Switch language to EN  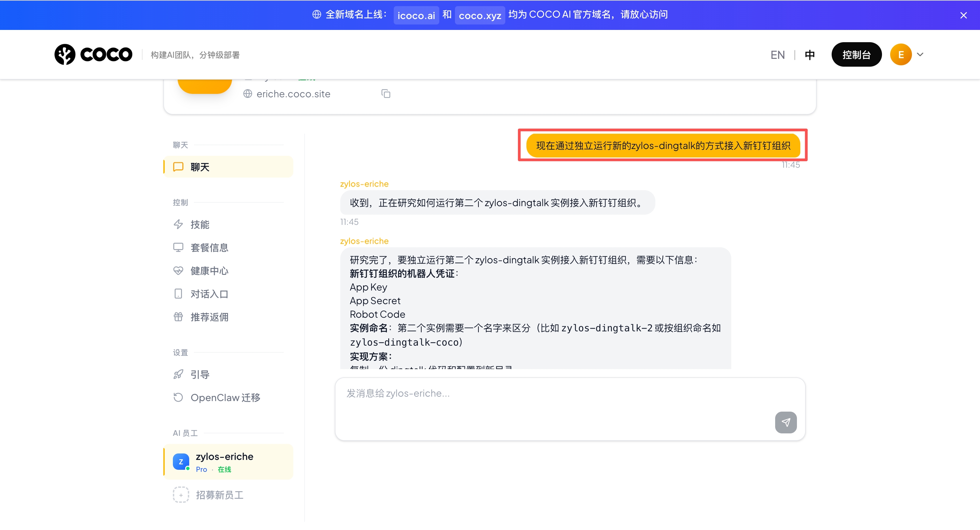(778, 55)
